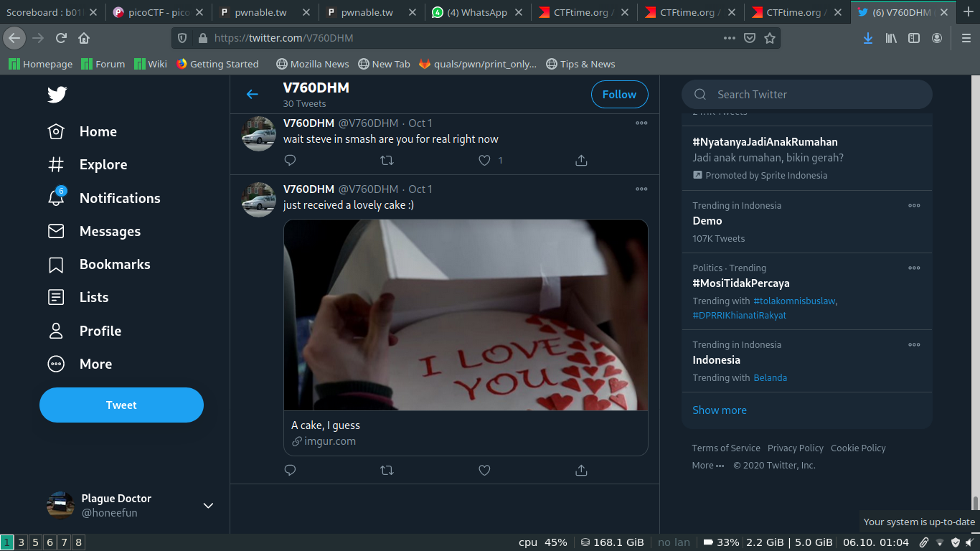
Task: Click the Search Twitter field
Action: coord(807,94)
